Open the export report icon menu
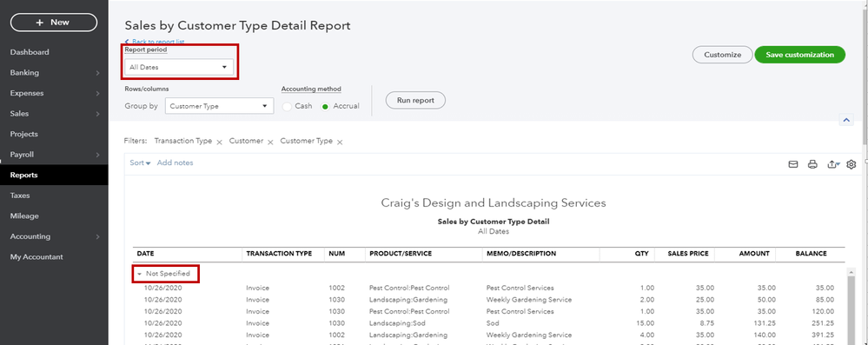This screenshot has width=868, height=345. pos(833,164)
